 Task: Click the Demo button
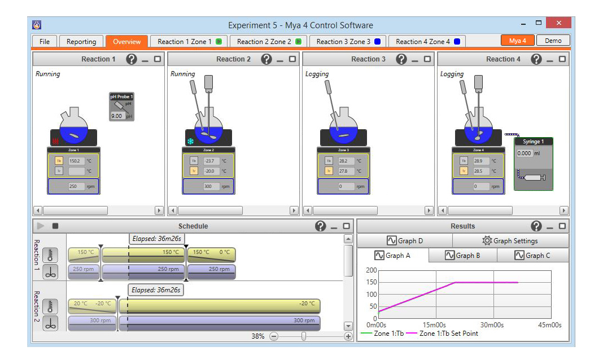pos(553,41)
